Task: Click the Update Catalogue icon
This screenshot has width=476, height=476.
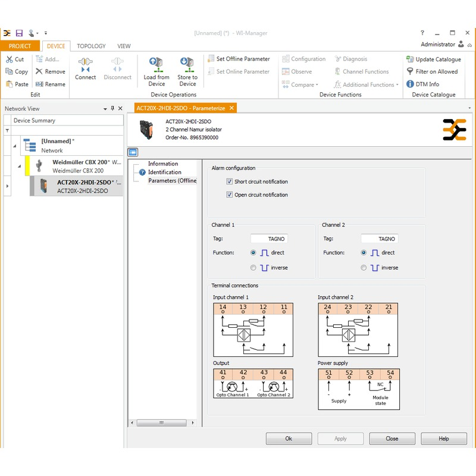Action: point(410,59)
